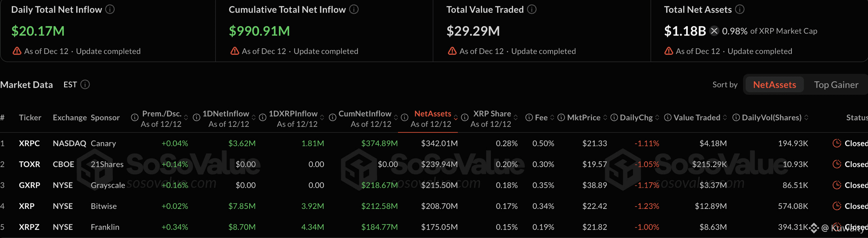The width and height of the screenshot is (868, 238).
Task: Click info icon next to Total Value Traded
Action: [x=532, y=9]
